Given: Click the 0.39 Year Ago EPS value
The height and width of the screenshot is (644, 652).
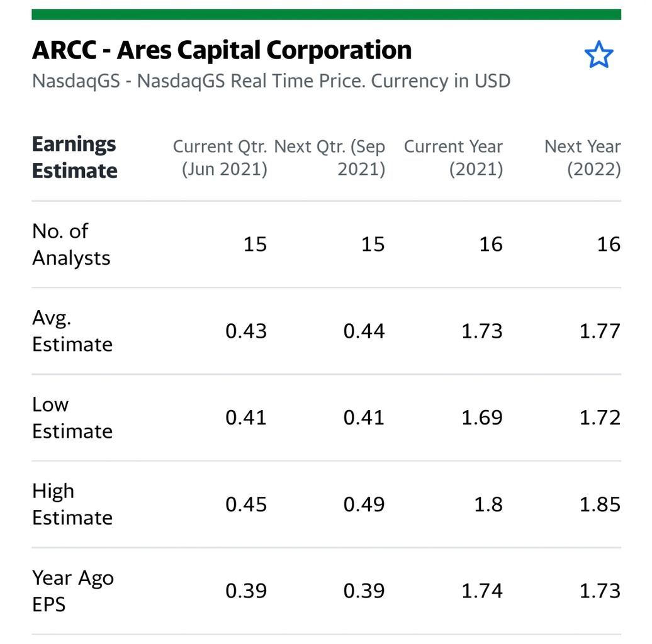Looking at the screenshot, I should point(247,591).
